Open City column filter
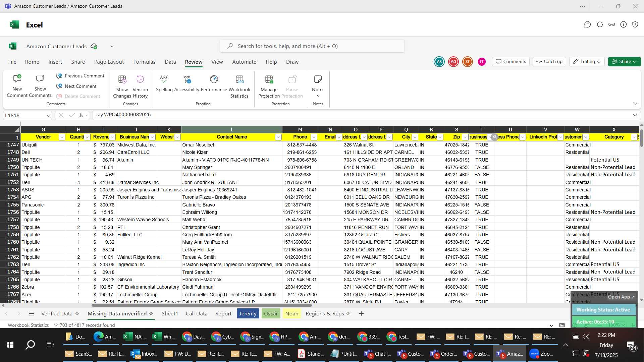The height and width of the screenshot is (362, 644). (415, 137)
